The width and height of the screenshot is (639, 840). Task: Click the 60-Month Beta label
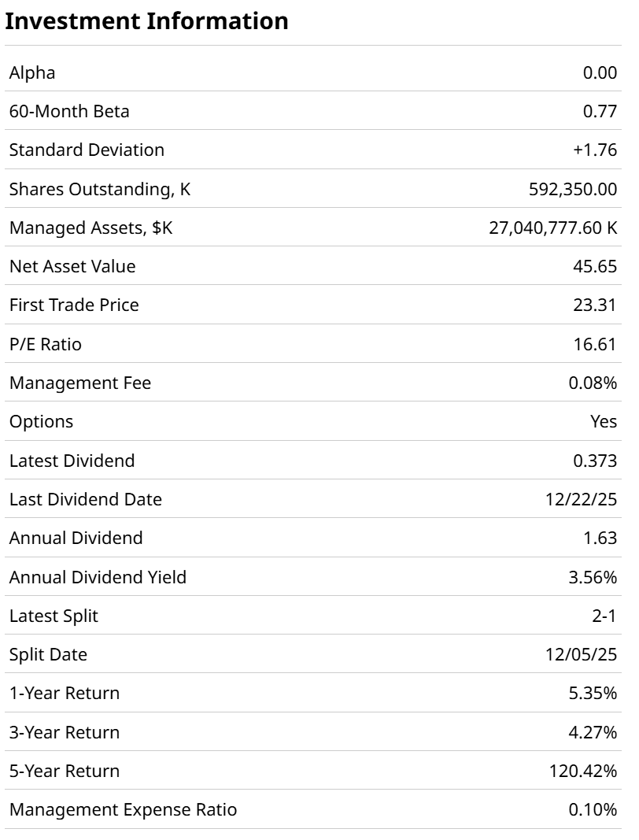click(x=69, y=112)
